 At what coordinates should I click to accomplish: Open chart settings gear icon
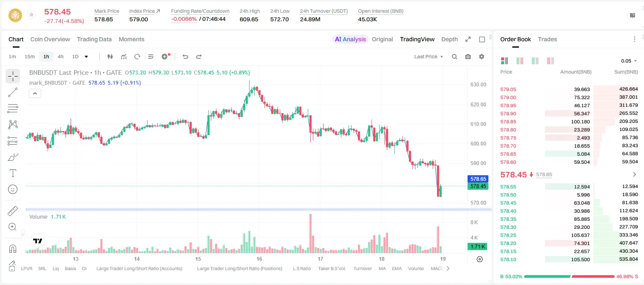[482, 57]
